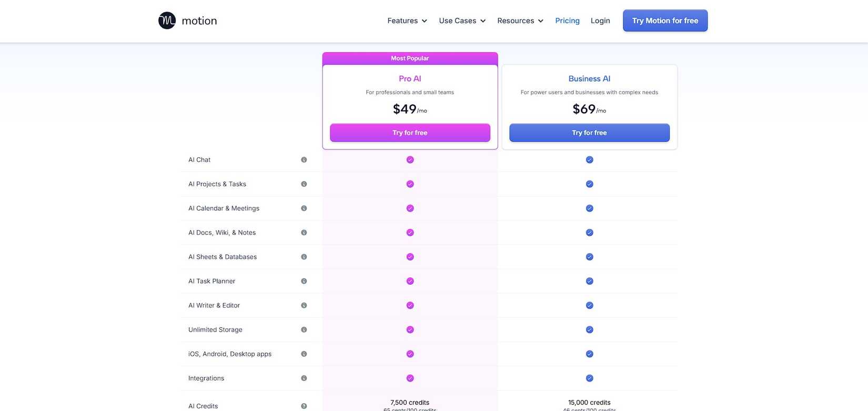Image resolution: width=868 pixels, height=411 pixels.
Task: Click Try Motion for free button
Action: coord(665,21)
